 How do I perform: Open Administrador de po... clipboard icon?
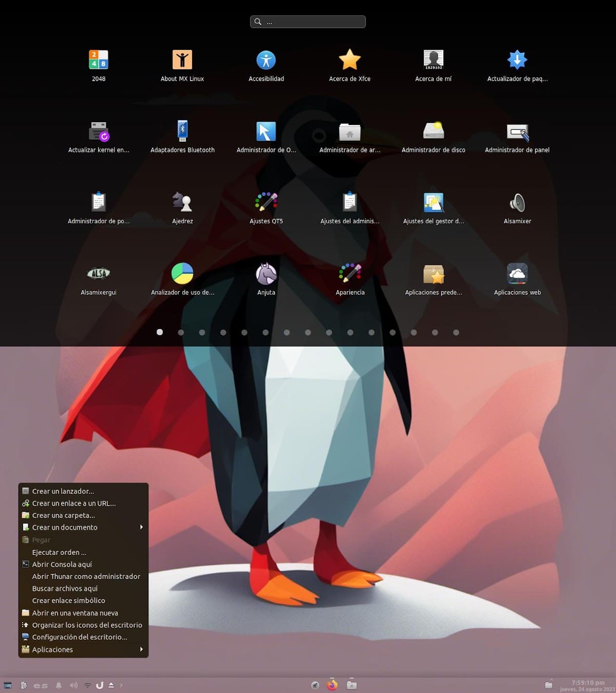(99, 202)
